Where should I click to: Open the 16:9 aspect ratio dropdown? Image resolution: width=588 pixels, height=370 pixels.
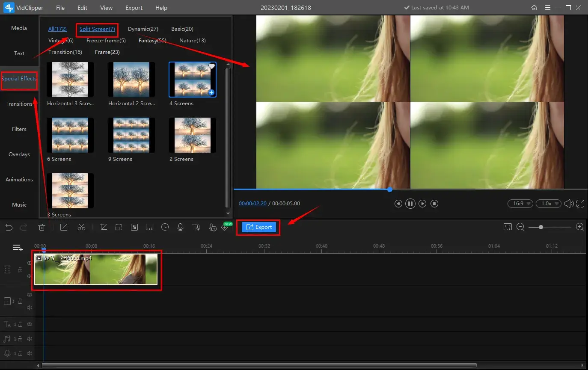(x=520, y=204)
